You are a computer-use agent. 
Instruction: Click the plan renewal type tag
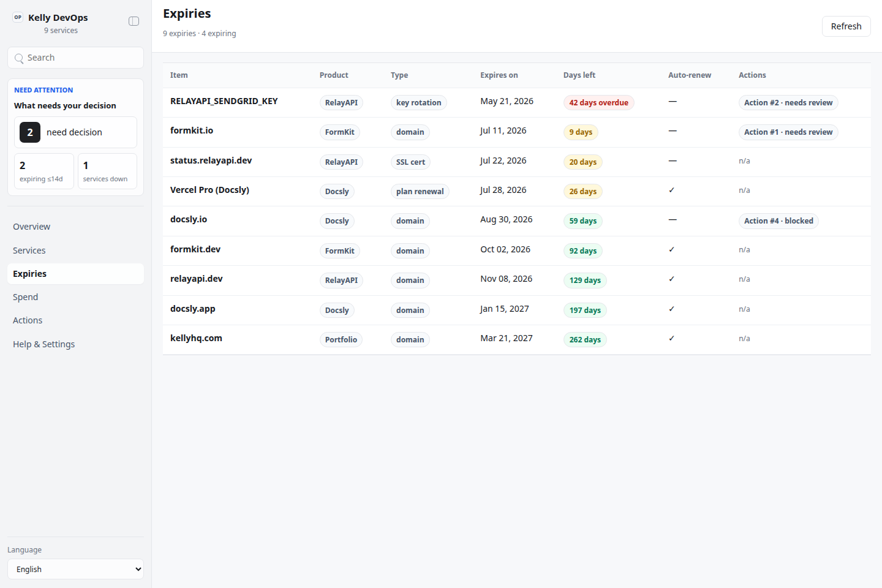tap(420, 192)
